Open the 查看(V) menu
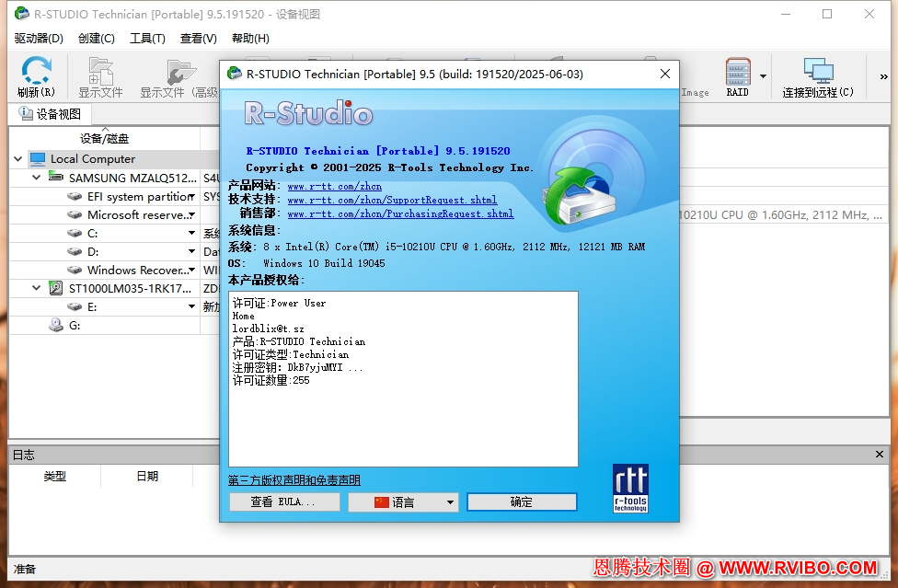898x588 pixels. point(198,39)
